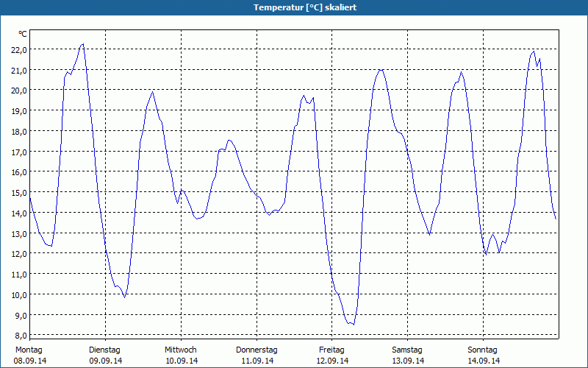
Task: Click the Samstag day label
Action: pyautogui.click(x=407, y=350)
